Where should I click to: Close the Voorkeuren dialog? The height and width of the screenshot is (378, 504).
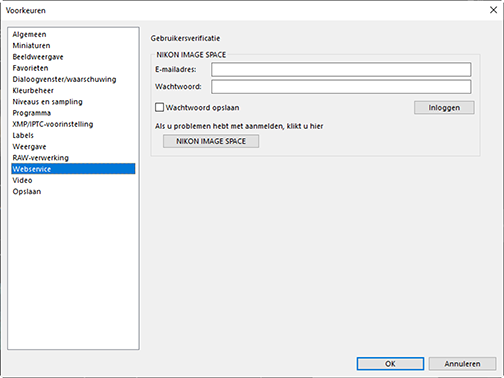493,10
